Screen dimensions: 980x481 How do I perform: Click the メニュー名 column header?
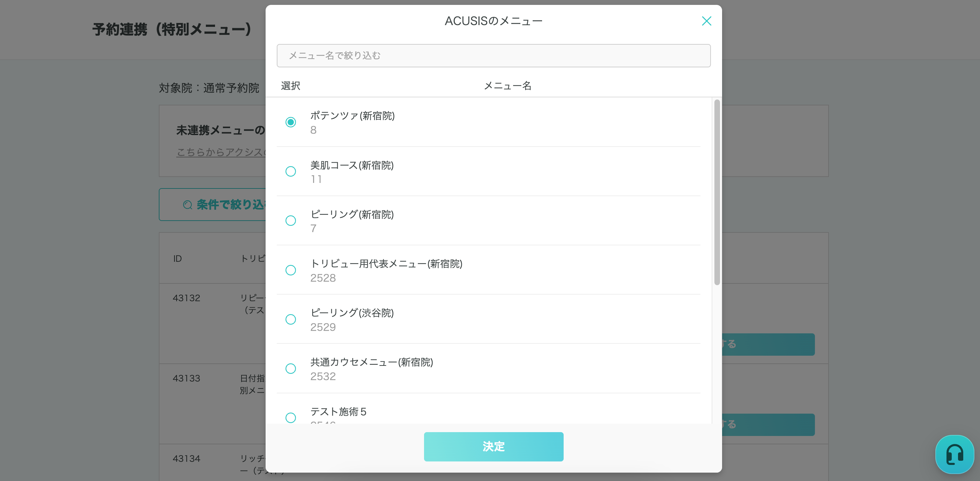point(507,86)
